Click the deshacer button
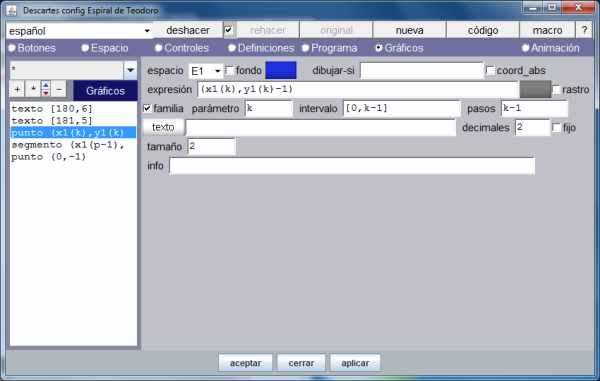This screenshot has width=600, height=381. click(188, 30)
